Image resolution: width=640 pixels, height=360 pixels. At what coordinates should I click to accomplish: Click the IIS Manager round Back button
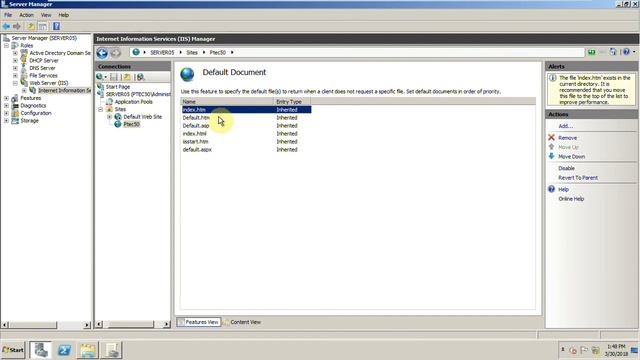102,53
